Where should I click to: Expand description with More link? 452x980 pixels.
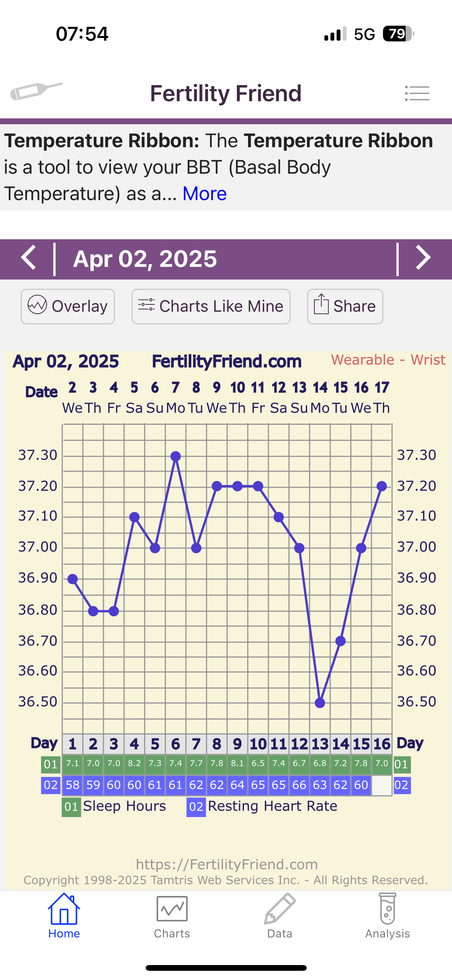tap(204, 194)
